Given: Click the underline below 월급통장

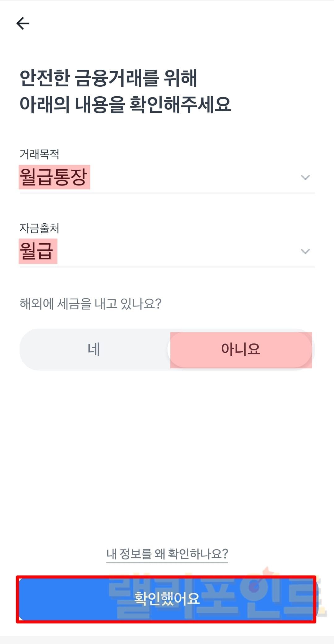Looking at the screenshot, I should pos(167,193).
